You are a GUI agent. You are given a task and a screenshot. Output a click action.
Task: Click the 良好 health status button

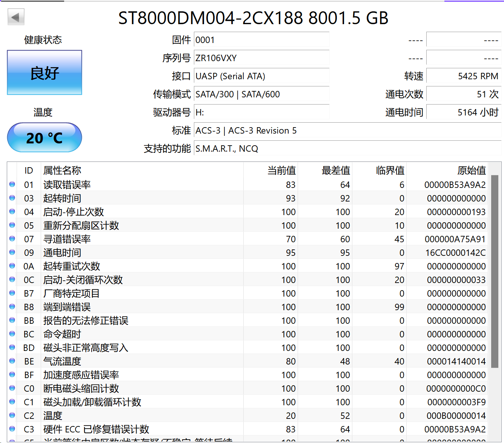(x=45, y=72)
